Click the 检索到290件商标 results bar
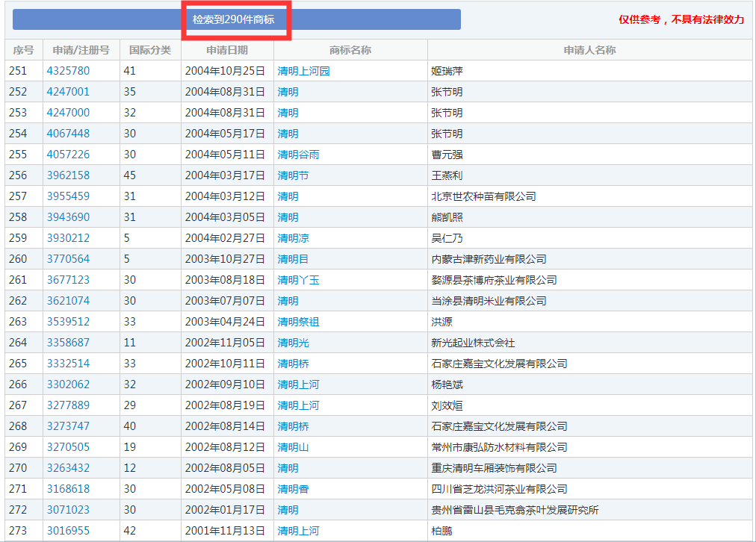 pos(236,19)
